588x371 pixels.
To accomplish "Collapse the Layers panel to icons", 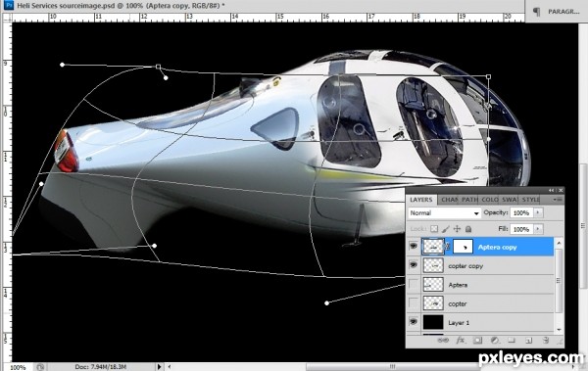I will click(x=551, y=190).
